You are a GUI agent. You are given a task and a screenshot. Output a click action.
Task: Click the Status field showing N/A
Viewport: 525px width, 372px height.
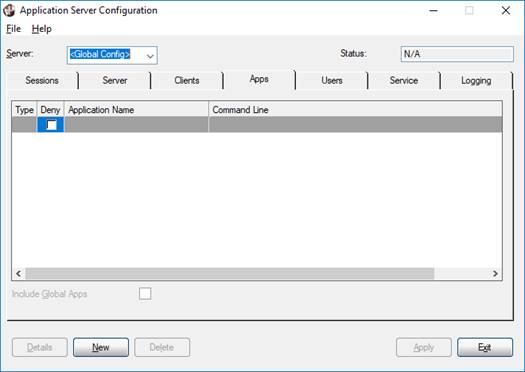457,54
